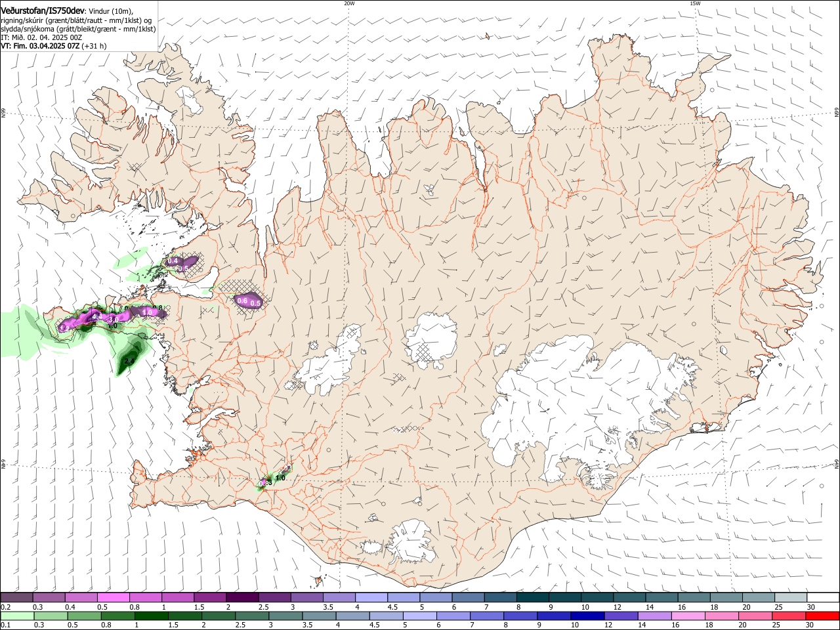
Task: Select the IT: Mið. 02. 04. 2025 00Z line
Action: 41,37
